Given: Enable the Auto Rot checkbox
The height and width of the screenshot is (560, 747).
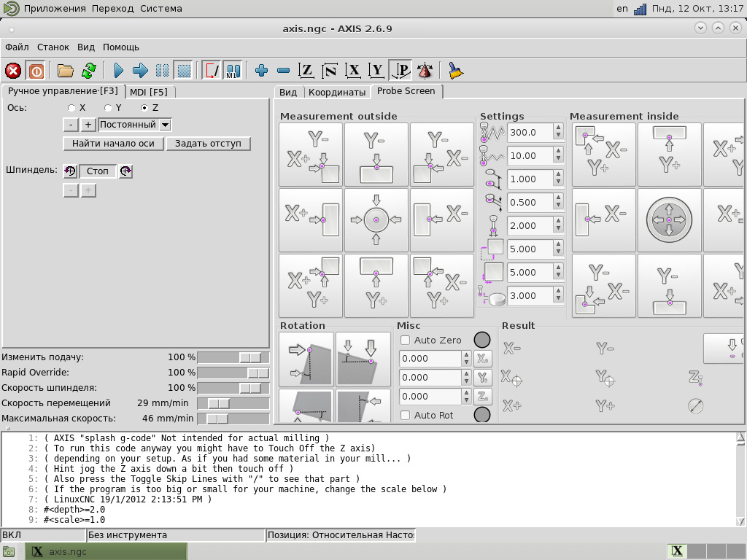Looking at the screenshot, I should (406, 416).
